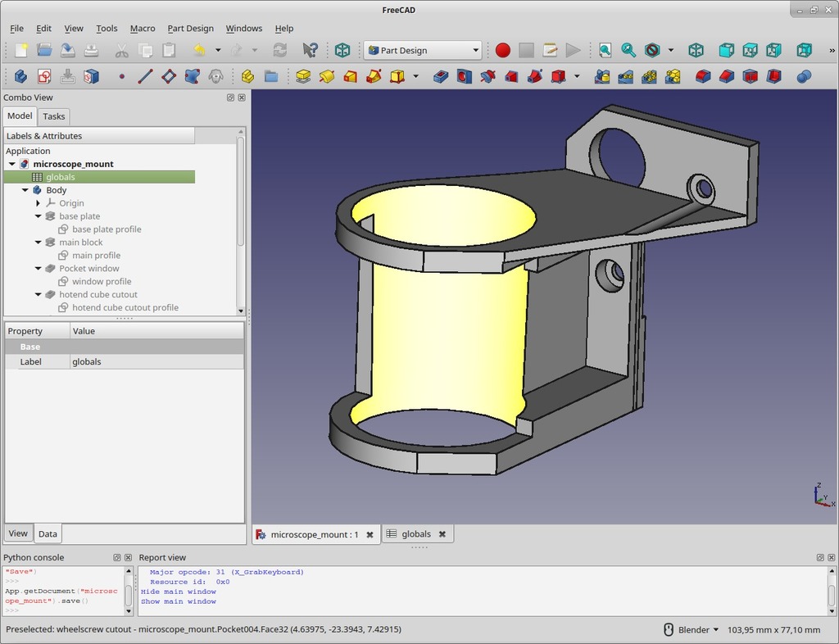
Task: Close the globals tab
Action: click(x=442, y=534)
